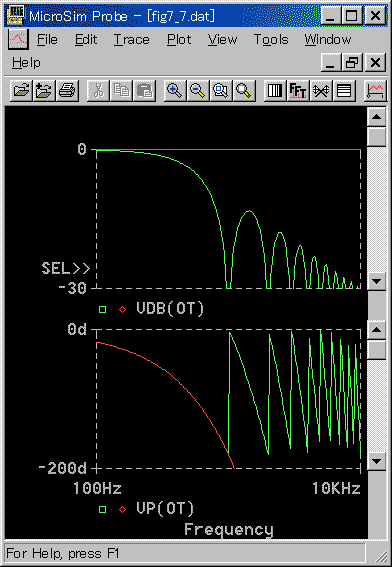This screenshot has height=567, width=392.
Task: Click the Log Y Axis lines icon
Action: coord(344,90)
